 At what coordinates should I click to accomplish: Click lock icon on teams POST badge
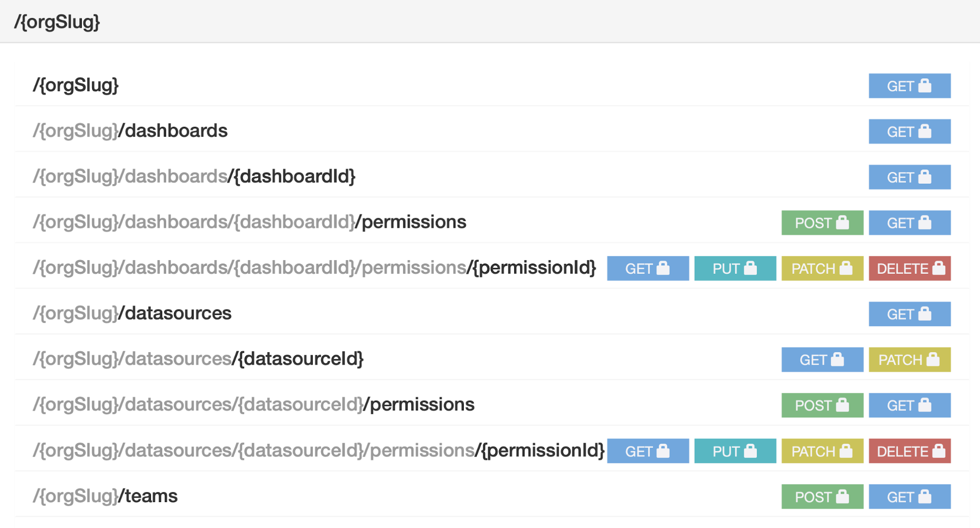coord(842,496)
